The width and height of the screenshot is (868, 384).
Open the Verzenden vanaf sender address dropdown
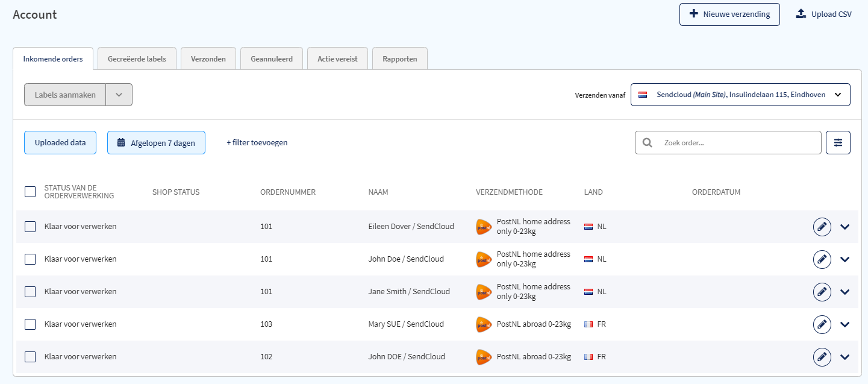click(x=740, y=95)
